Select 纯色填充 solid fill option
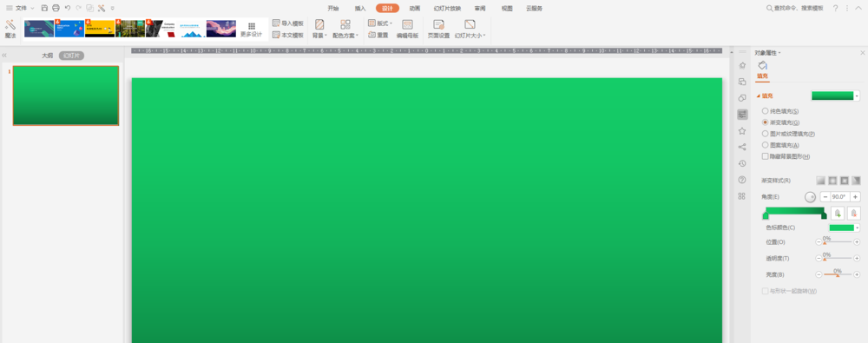This screenshot has height=343, width=868. (x=780, y=111)
